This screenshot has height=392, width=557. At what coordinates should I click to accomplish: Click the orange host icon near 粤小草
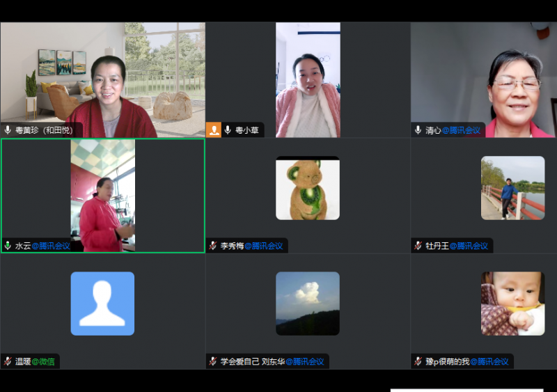[x=214, y=130]
